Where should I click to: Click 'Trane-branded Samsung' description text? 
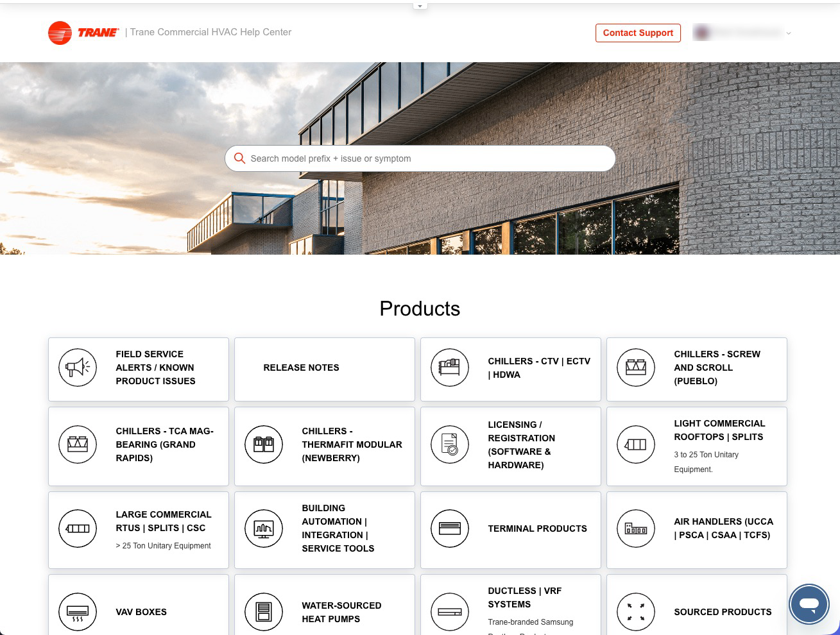point(530,622)
